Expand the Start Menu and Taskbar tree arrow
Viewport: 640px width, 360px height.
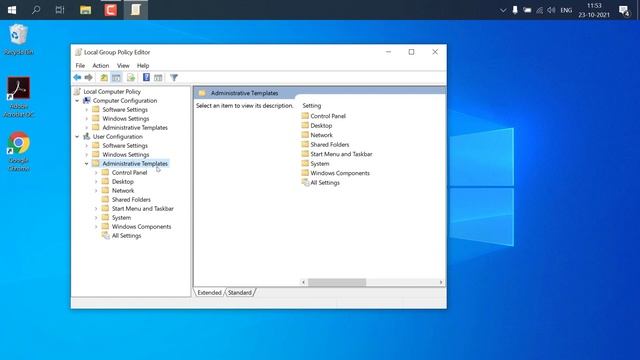(96, 209)
